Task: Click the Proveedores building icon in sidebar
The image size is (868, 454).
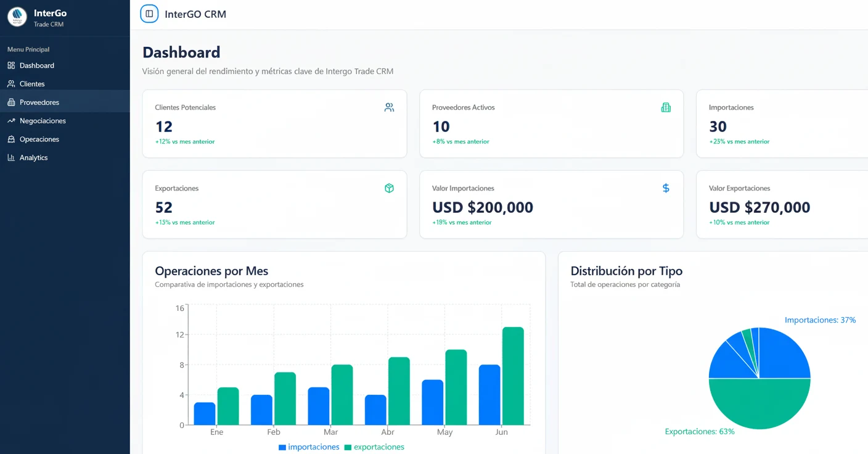Action: [11, 102]
